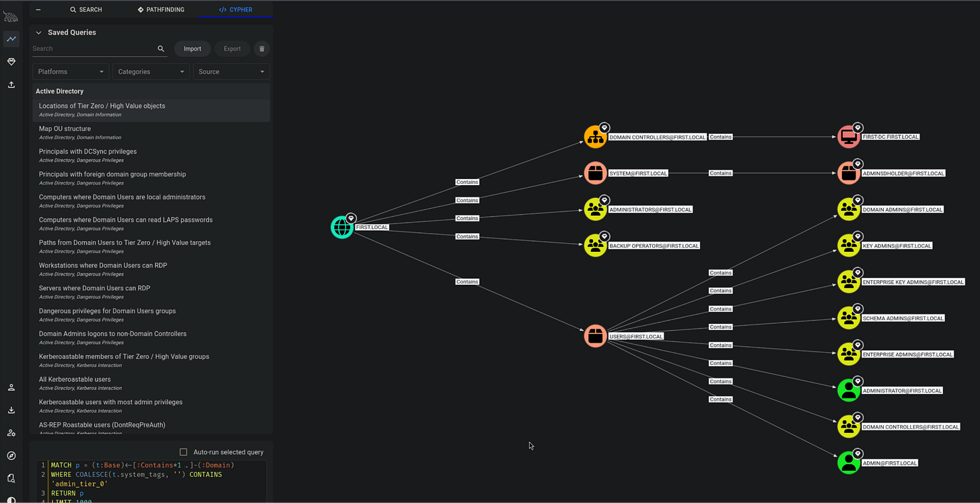
Task: Switch to the CYPHER tab
Action: click(x=236, y=9)
